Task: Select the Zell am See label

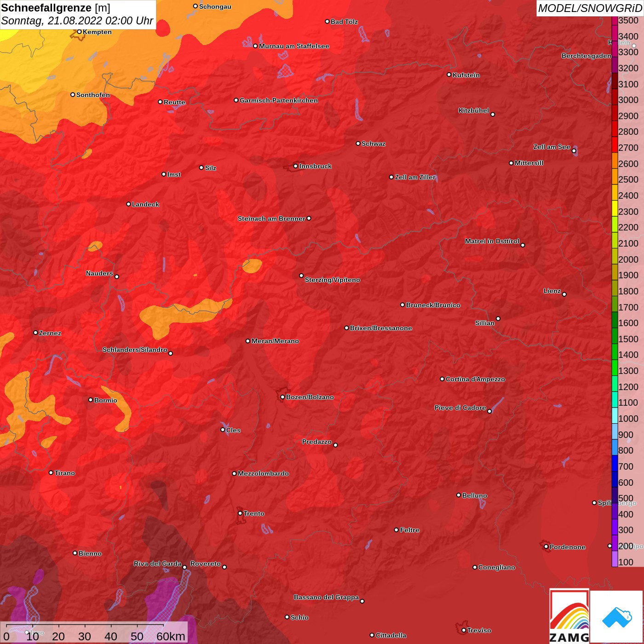Action: [552, 147]
